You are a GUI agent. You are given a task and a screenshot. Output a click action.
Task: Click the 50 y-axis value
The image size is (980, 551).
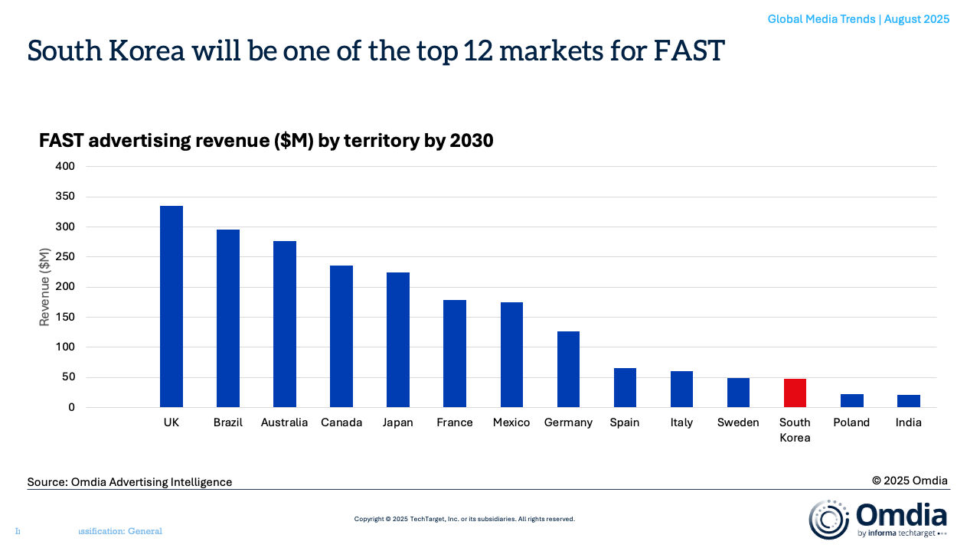[69, 377]
